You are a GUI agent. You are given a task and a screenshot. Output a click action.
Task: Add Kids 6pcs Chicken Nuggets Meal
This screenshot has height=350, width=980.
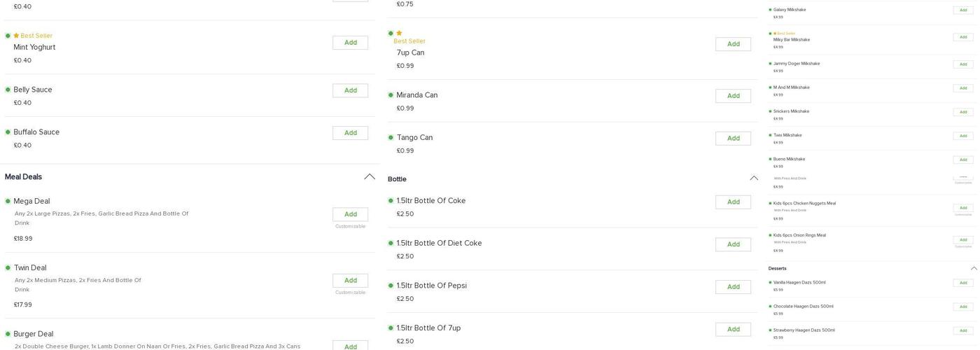pyautogui.click(x=962, y=208)
